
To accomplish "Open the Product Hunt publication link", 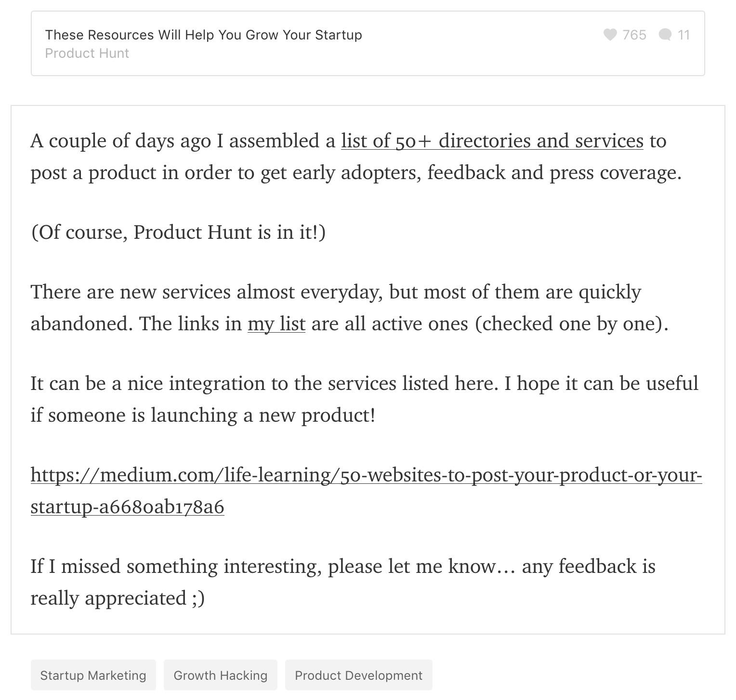I will pos(87,53).
